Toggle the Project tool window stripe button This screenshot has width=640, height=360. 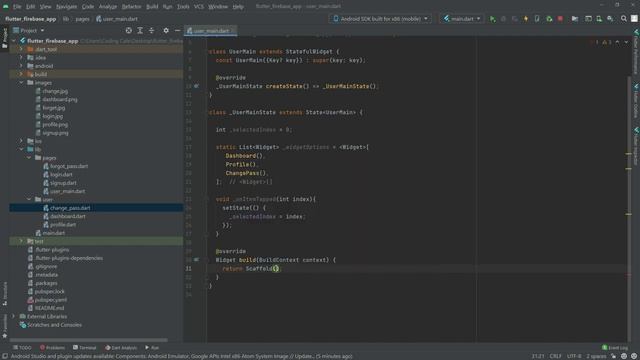tap(4, 38)
